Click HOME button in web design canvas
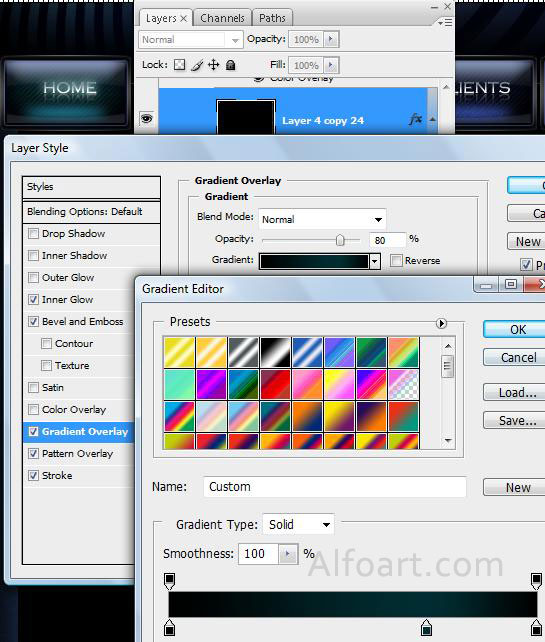Image resolution: width=545 pixels, height=642 pixels. click(x=66, y=91)
